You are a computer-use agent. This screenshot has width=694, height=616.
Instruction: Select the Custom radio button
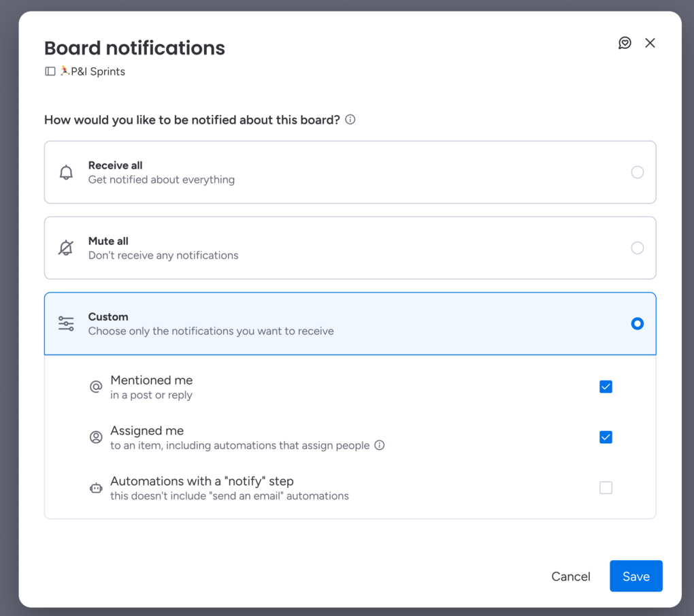[x=637, y=323]
